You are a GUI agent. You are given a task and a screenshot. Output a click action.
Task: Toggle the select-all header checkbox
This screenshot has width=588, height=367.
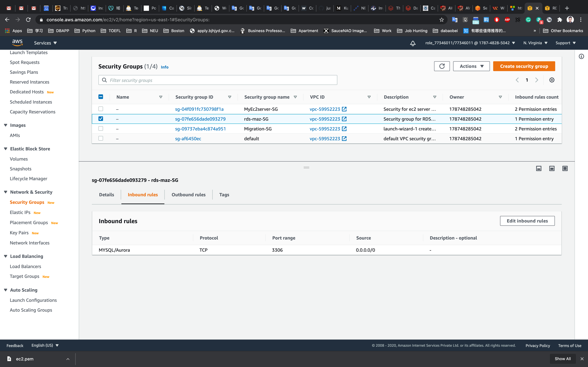tap(101, 97)
